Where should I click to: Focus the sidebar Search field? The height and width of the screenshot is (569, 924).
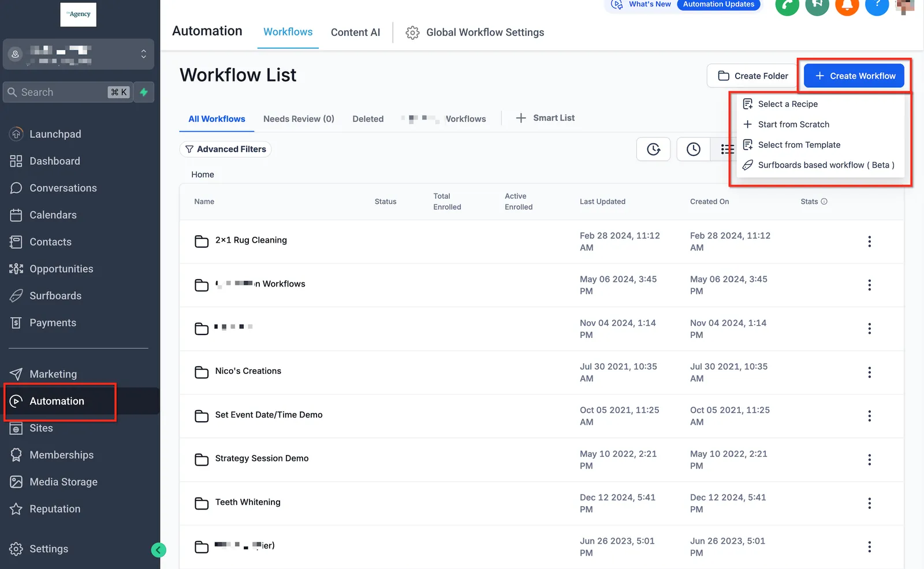(68, 92)
